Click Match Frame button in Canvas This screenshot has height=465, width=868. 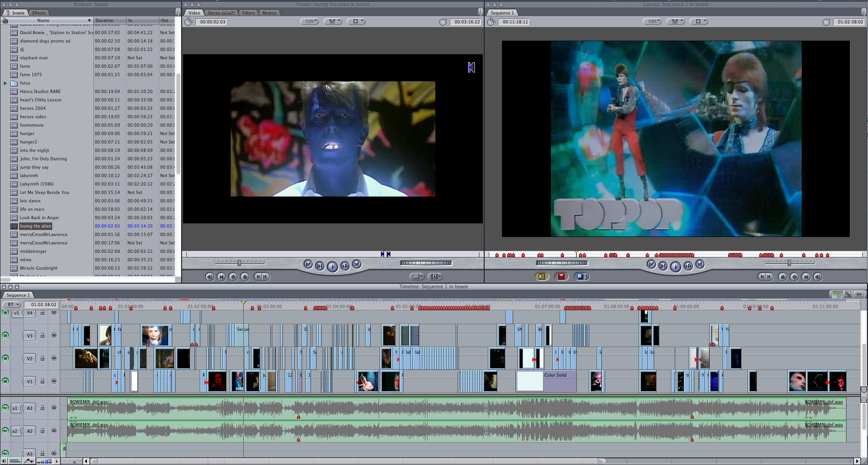tap(818, 277)
